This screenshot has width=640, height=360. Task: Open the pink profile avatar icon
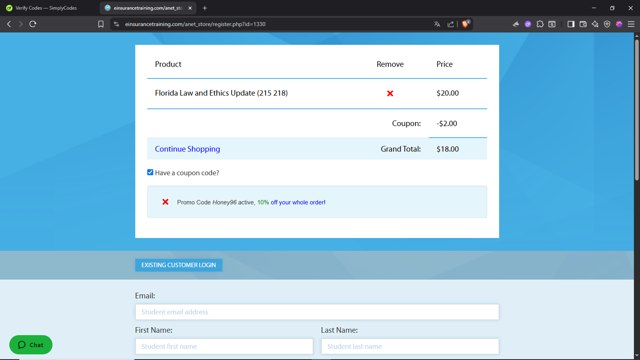click(x=619, y=24)
